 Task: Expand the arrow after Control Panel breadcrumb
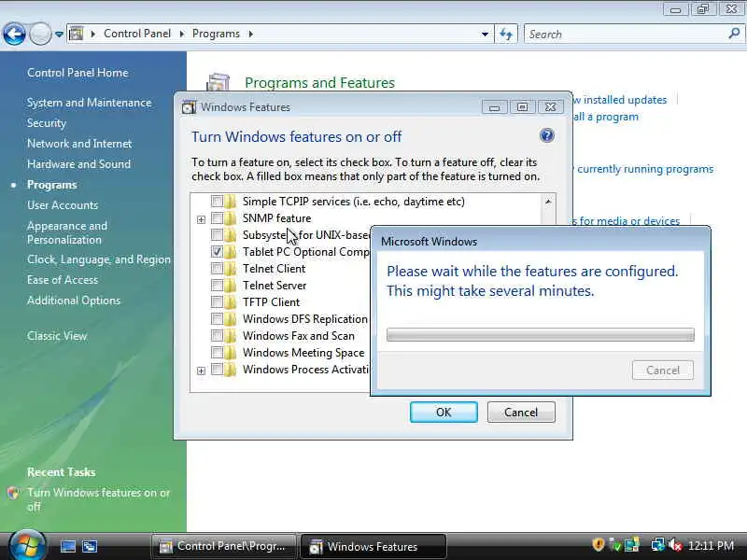(182, 34)
